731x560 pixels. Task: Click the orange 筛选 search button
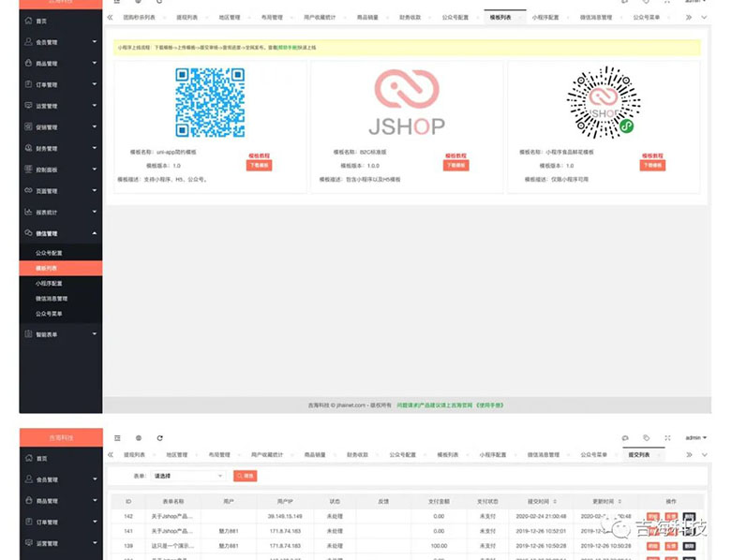246,476
